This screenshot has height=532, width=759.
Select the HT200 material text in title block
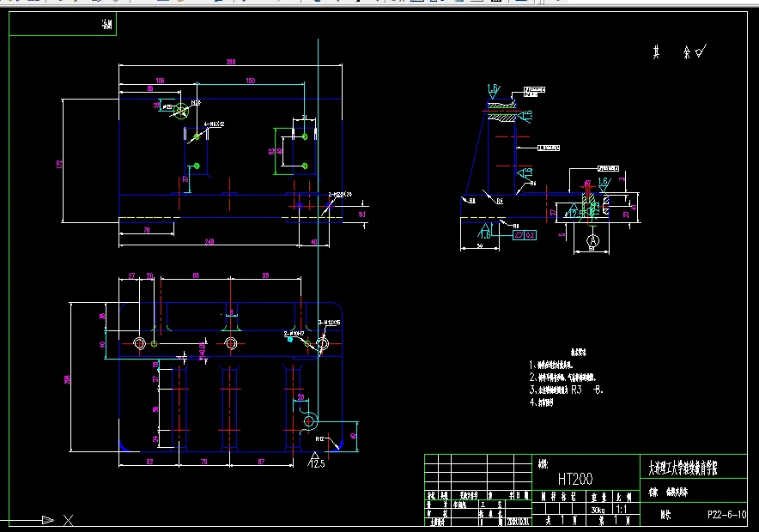point(575,480)
